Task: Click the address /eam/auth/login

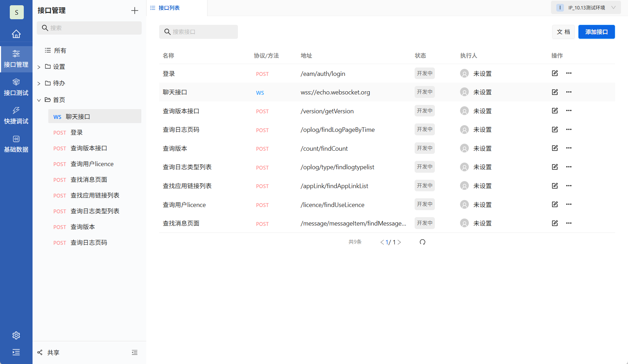Action: (323, 74)
